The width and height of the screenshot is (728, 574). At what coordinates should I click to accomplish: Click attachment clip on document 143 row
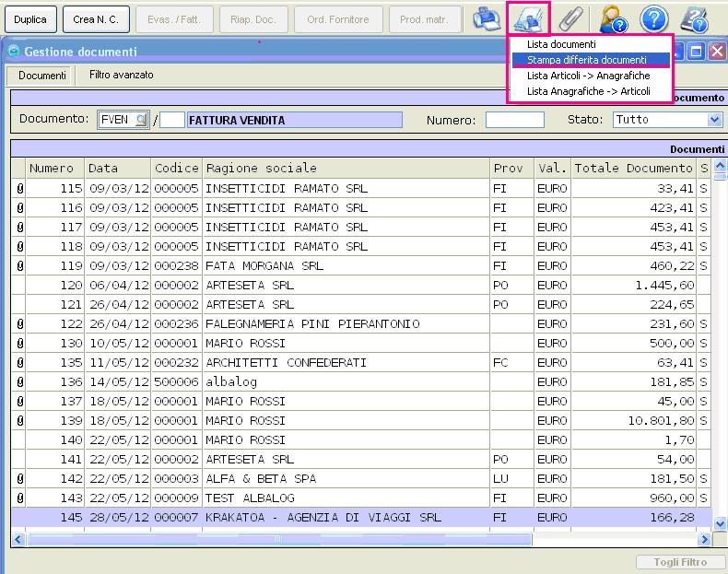(x=20, y=498)
